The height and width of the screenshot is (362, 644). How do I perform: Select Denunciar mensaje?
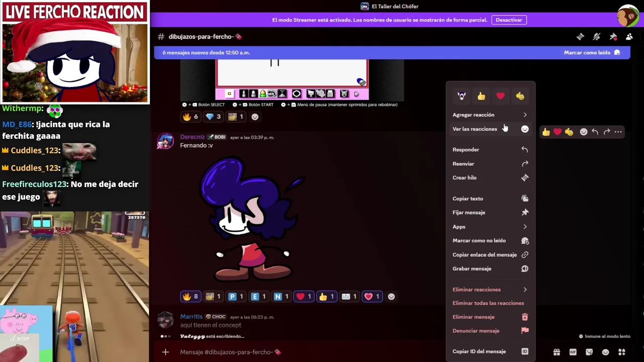click(x=491, y=331)
